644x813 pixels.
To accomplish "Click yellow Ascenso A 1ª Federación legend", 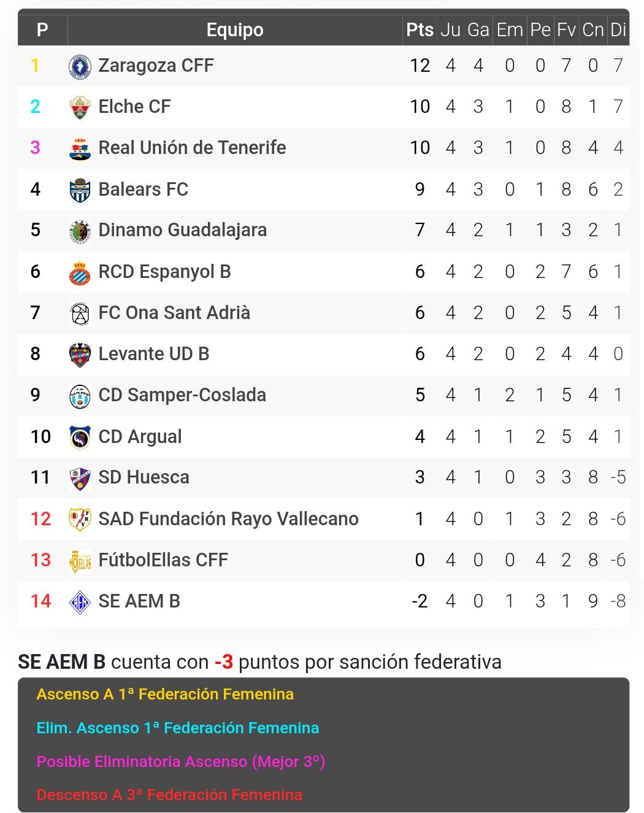I will [x=165, y=694].
